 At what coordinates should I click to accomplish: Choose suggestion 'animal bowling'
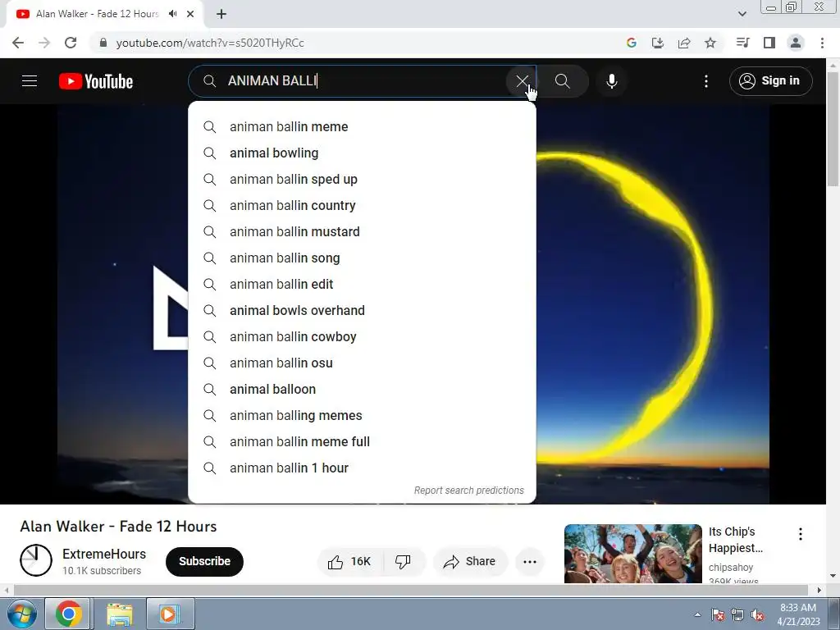coord(362,153)
